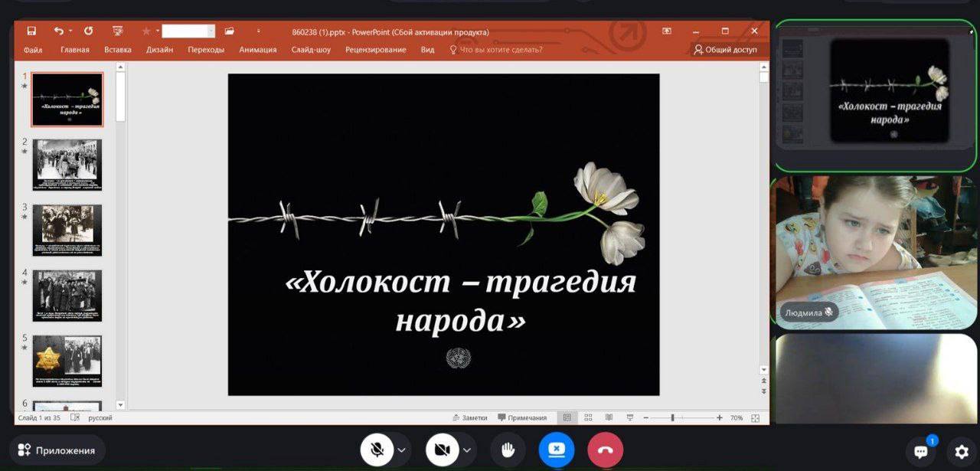Open reading view from status bar
Viewport: 980px width, 471px height.
[x=609, y=418]
